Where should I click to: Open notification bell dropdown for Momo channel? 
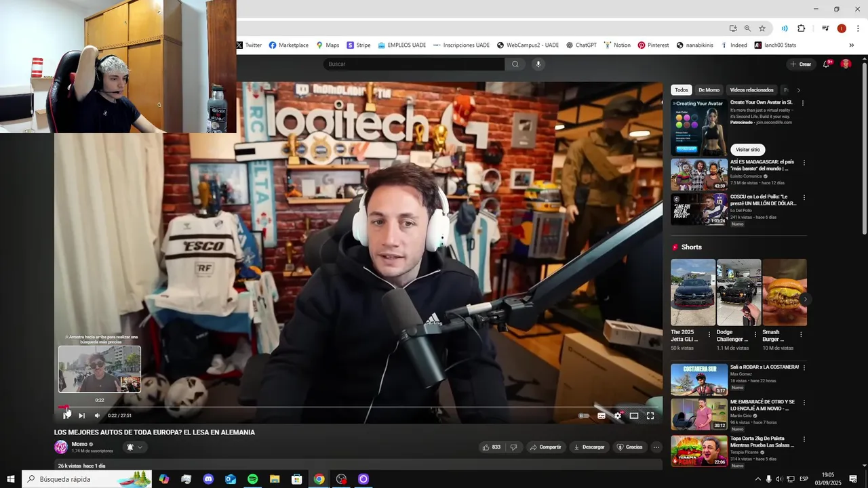pos(134,447)
